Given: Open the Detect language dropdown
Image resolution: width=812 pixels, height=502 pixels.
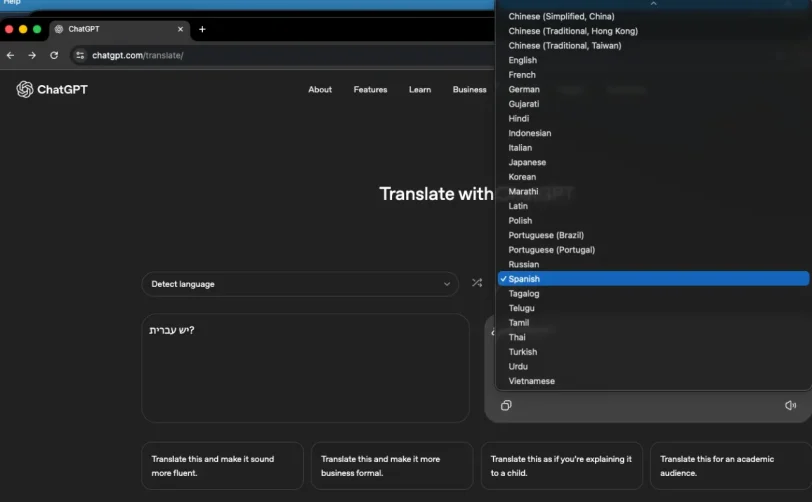Looking at the screenshot, I should point(300,284).
